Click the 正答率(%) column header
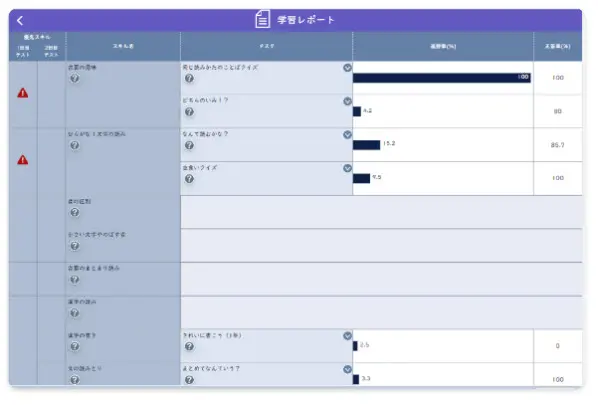598x405 pixels. pyautogui.click(x=558, y=46)
